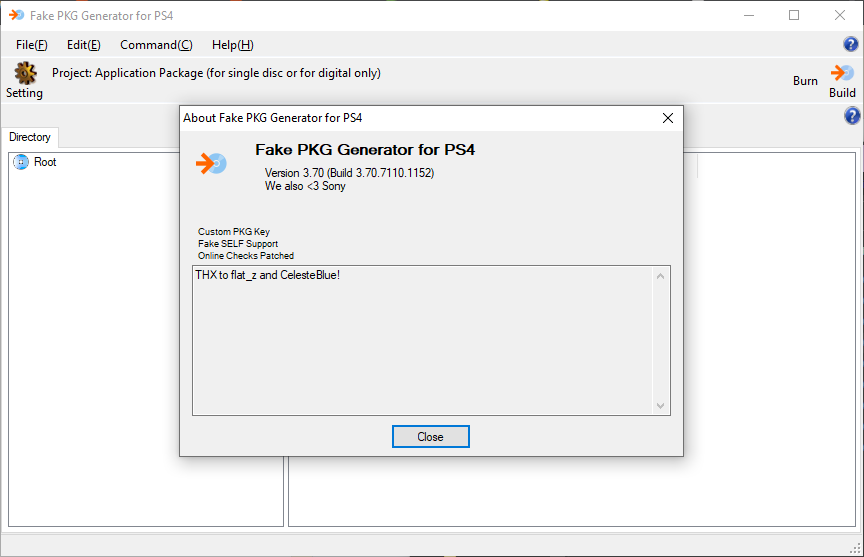Screen dimensions: 864x557
Task: Open the File menu
Action: [31, 45]
